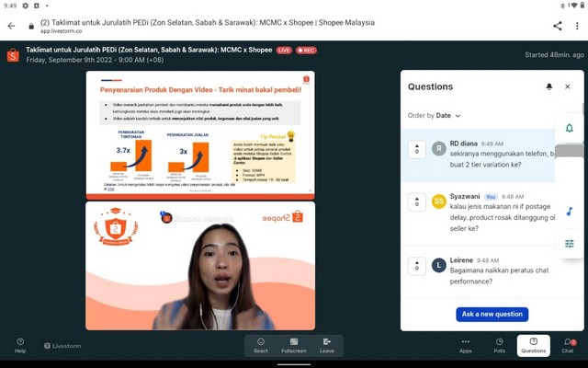Screen dimensions: 588x368
Task: Enter Fullscreen mode for the webinar
Action: [294, 345]
